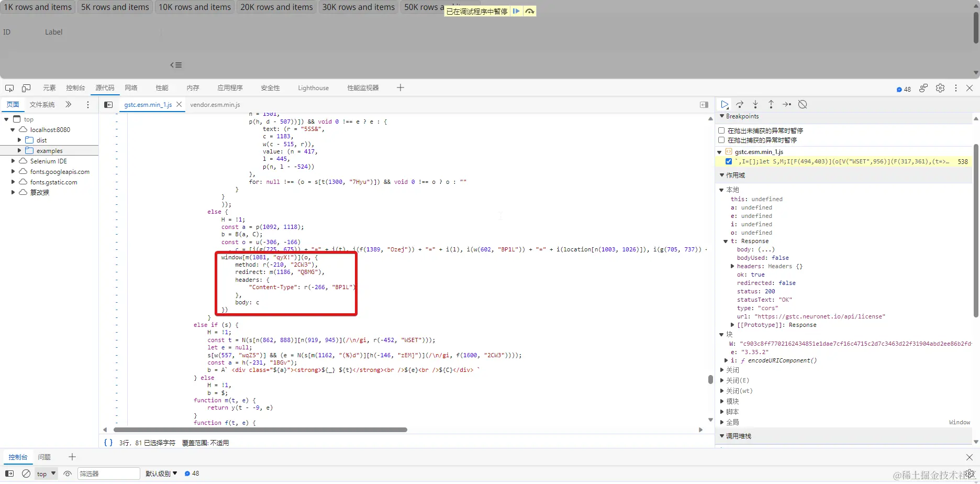Open the 应用程序 Application tab
Screen dimensions: 980x484
tap(230, 88)
